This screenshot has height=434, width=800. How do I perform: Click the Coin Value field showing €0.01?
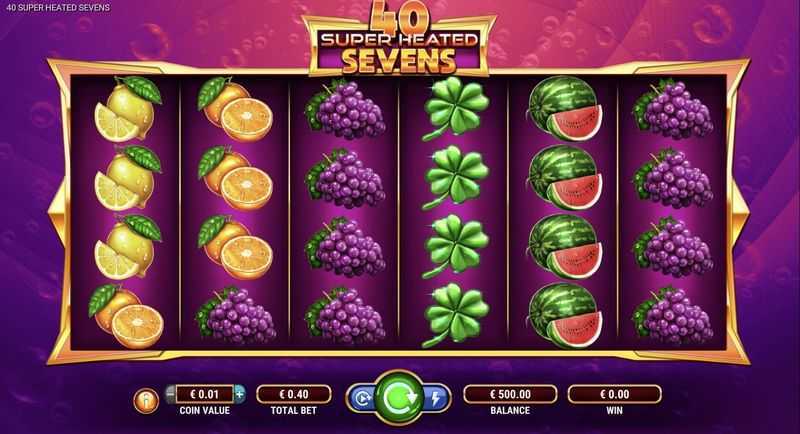(x=205, y=394)
